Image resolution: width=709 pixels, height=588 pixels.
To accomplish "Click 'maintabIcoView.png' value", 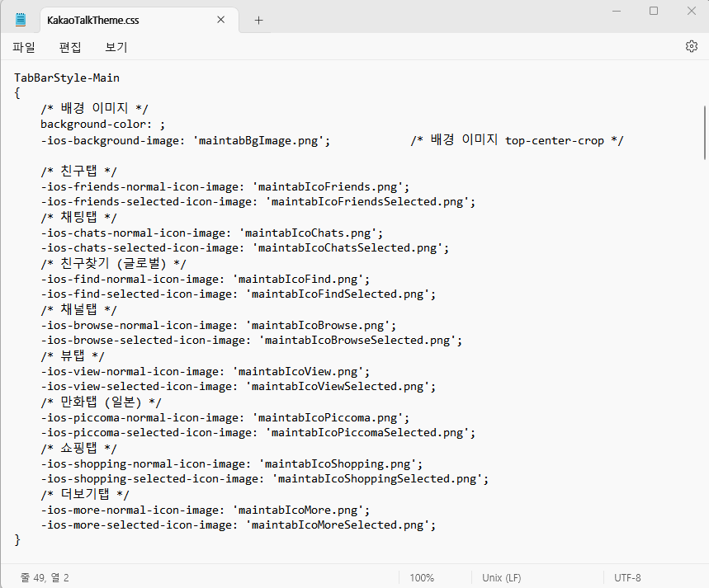I will (x=300, y=371).
